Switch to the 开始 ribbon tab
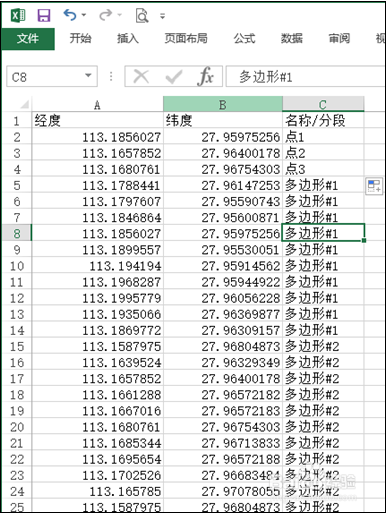Screen dimensions: 386x515 point(80,39)
